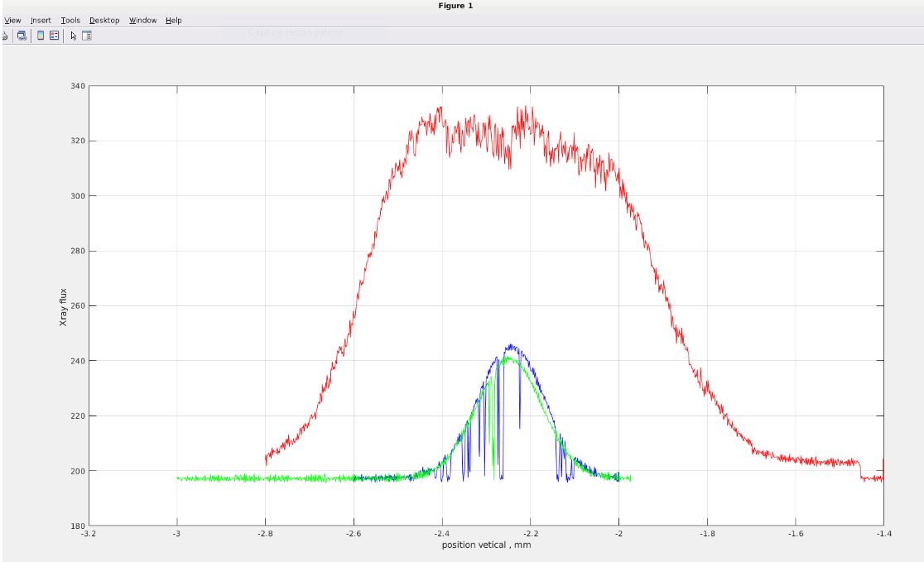Select the 'position vetical , mm' x-axis label
The image size is (924, 562).
coord(486,544)
